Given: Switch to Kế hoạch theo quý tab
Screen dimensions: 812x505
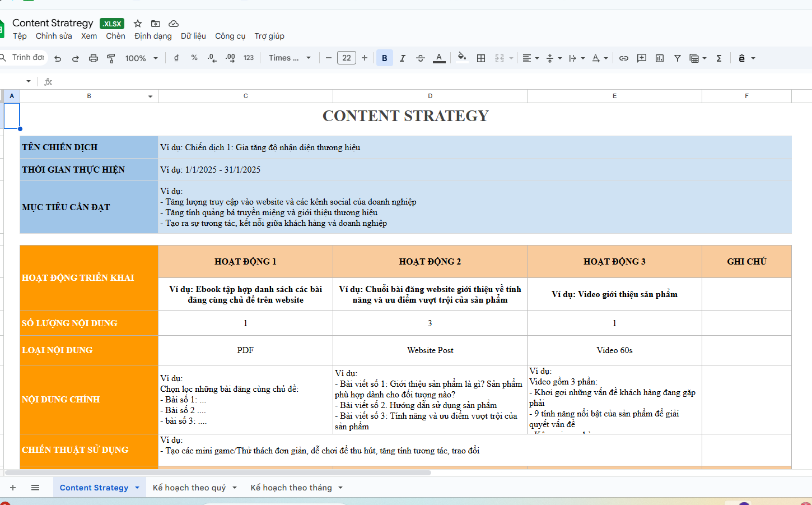Looking at the screenshot, I should tap(189, 488).
